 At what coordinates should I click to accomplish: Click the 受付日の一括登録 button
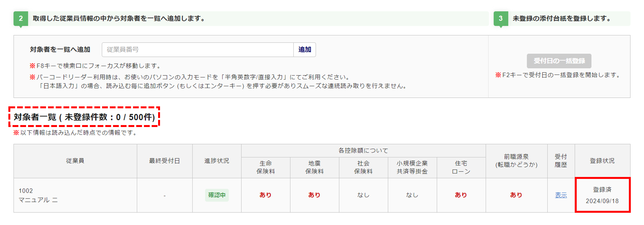coord(559,61)
